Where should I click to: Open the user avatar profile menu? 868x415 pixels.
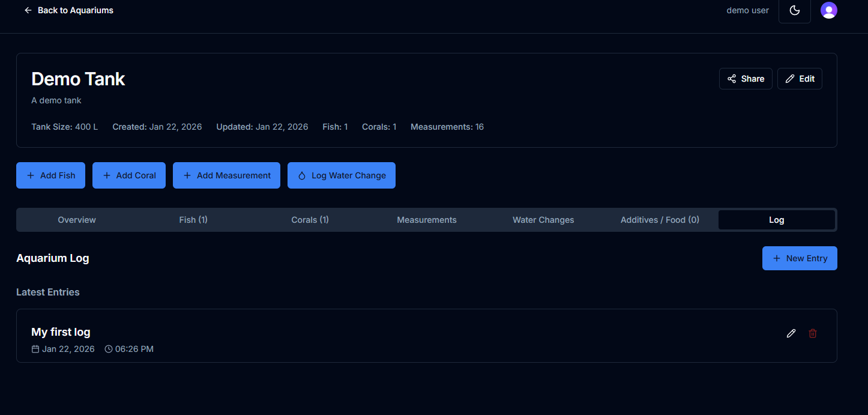click(828, 10)
